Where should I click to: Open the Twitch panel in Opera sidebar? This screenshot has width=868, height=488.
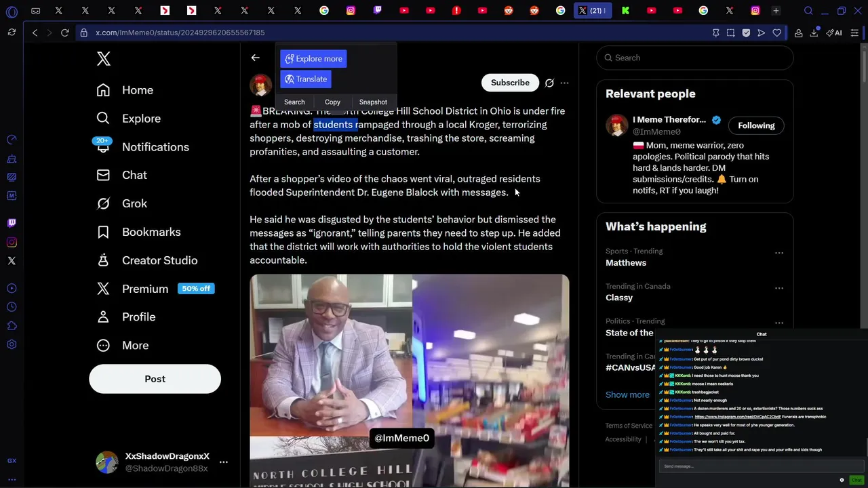(12, 222)
